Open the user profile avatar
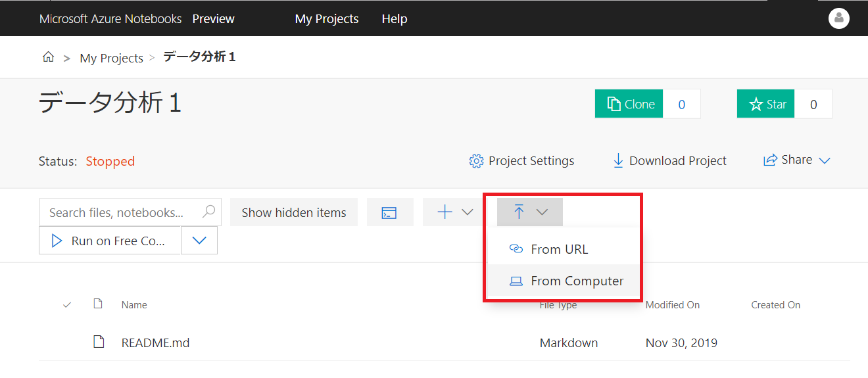This screenshot has width=868, height=378. tap(838, 18)
